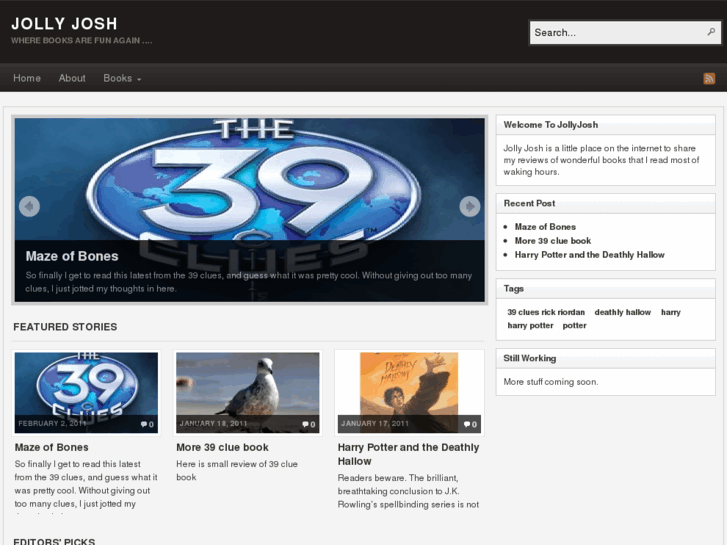Click the Recent Post widget title

(x=529, y=203)
